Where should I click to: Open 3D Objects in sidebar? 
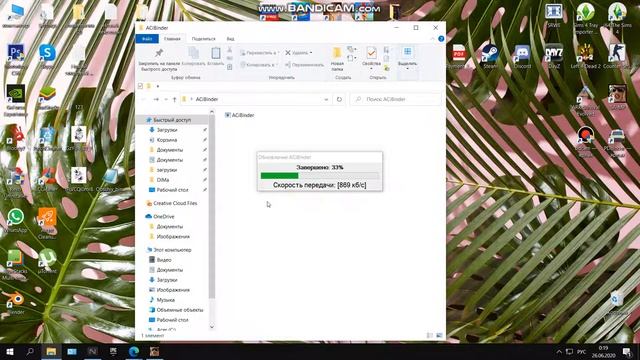180,310
